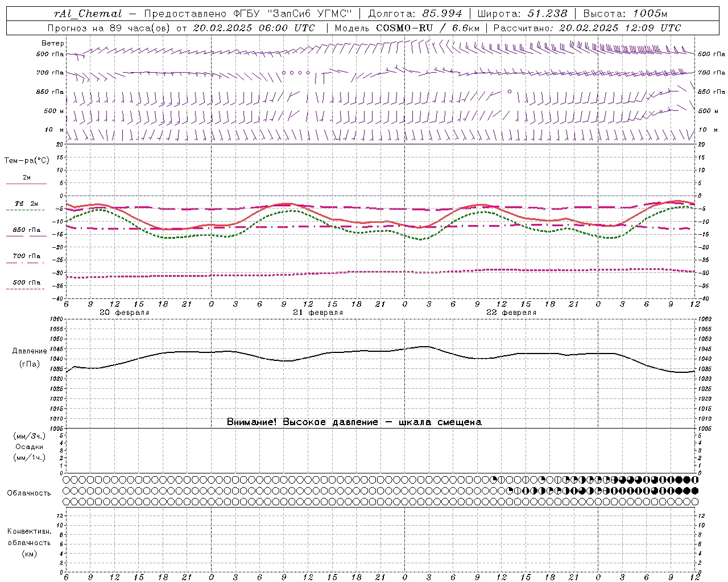The height and width of the screenshot is (582, 728).
Task: Select the Тем-ра(°C) chart label
Action: (x=27, y=161)
